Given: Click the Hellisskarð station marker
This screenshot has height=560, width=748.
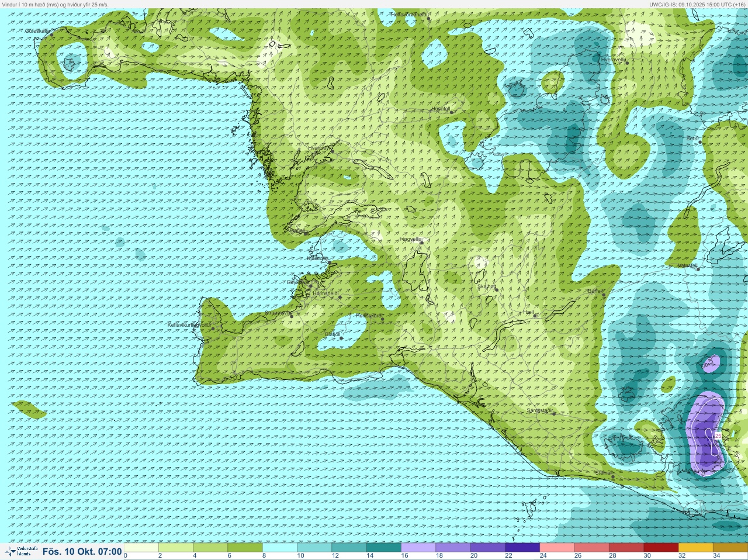Looking at the screenshot, I should (x=382, y=319).
